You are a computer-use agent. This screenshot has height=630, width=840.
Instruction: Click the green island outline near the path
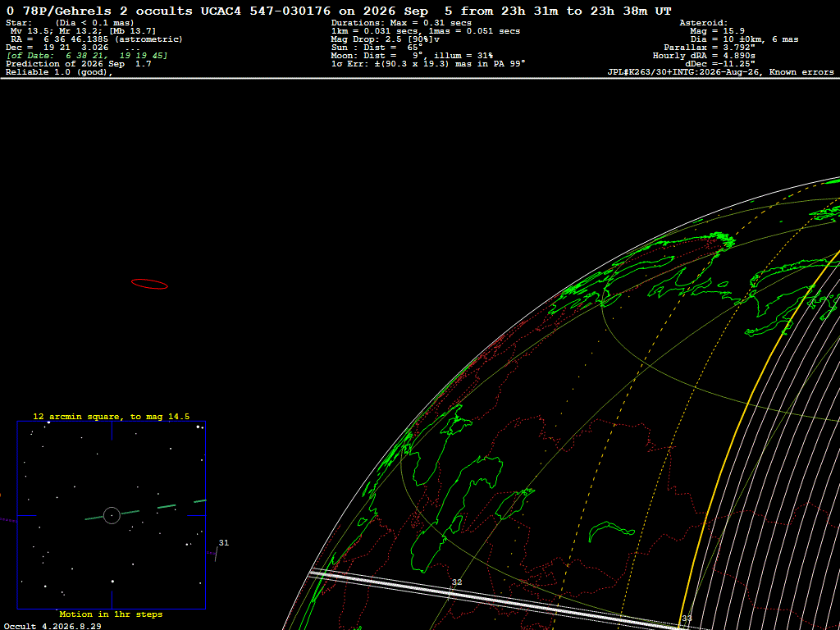pos(611,532)
